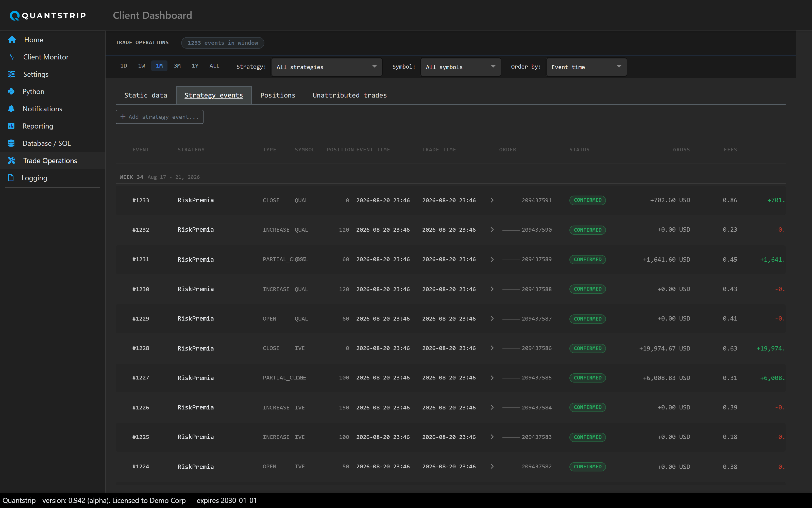812x508 pixels.
Task: Click CONFIRMED status badge of event #1233
Action: coord(587,200)
